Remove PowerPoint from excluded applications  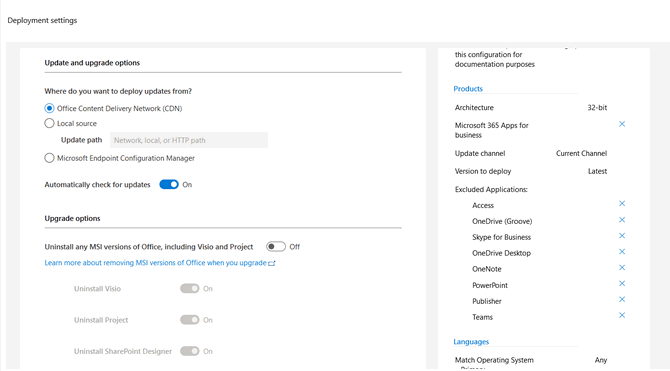tap(622, 283)
